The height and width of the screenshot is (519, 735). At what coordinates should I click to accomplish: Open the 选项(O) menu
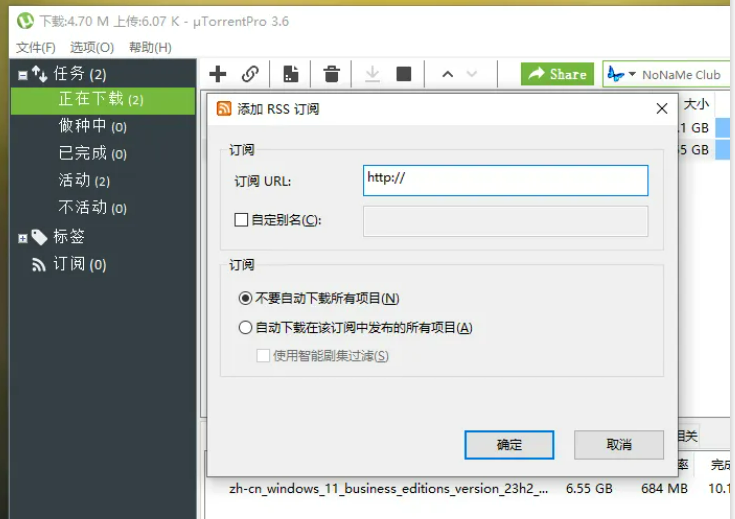92,47
